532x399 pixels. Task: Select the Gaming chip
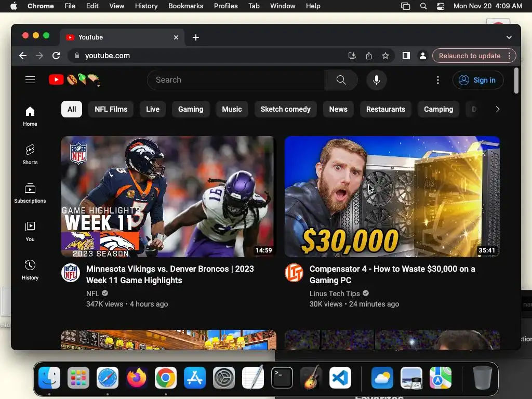(191, 109)
